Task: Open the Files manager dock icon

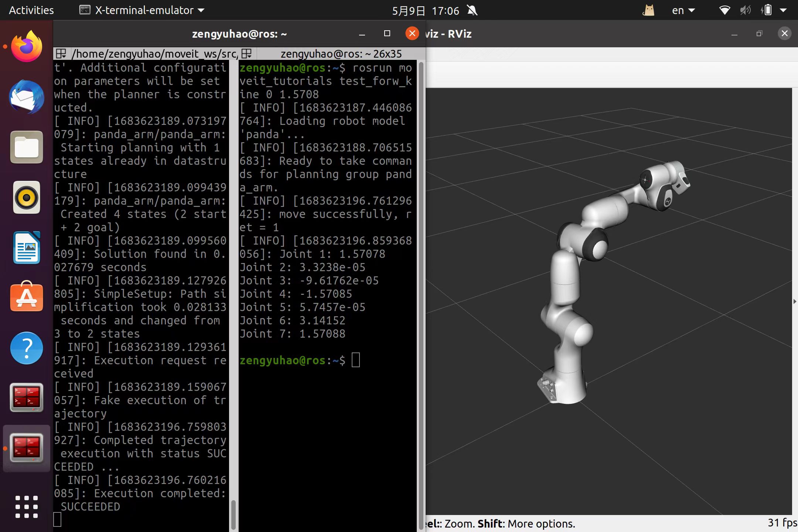Action: 27,147
